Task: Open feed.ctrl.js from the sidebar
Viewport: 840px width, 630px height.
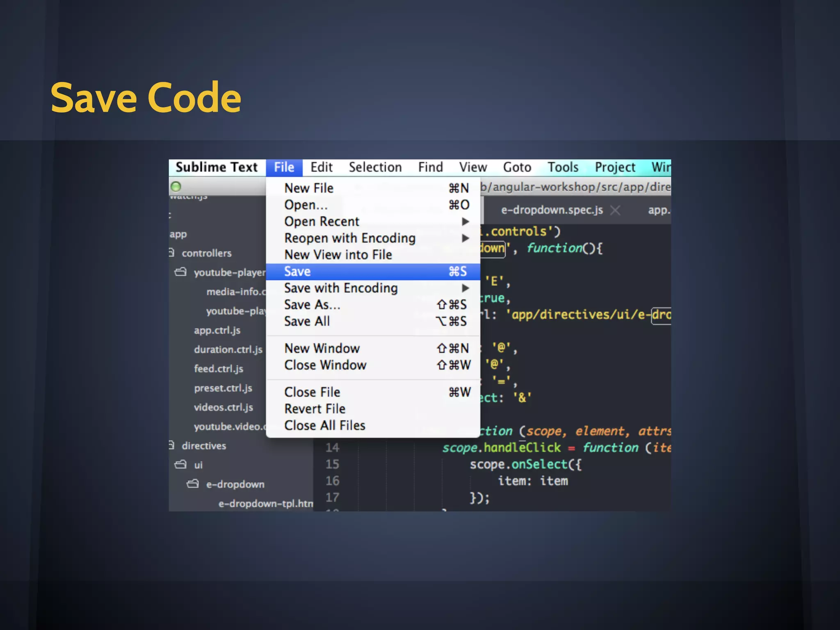Action: 219,369
